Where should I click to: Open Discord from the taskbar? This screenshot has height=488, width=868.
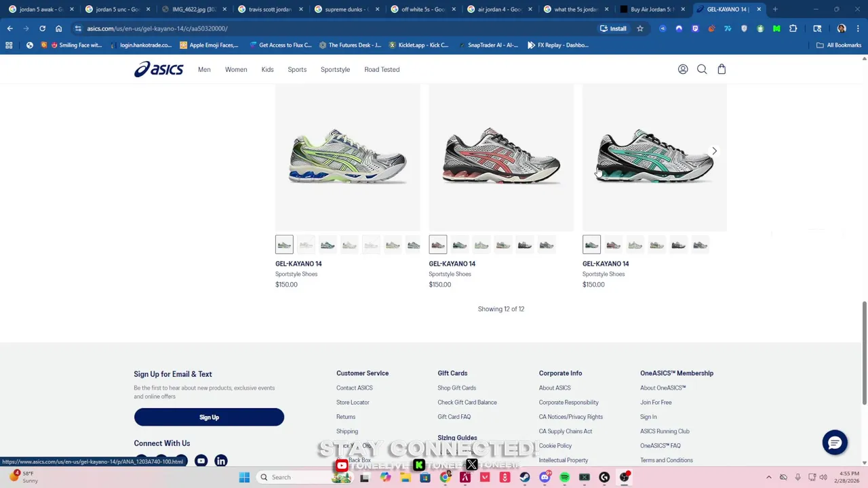(x=545, y=477)
